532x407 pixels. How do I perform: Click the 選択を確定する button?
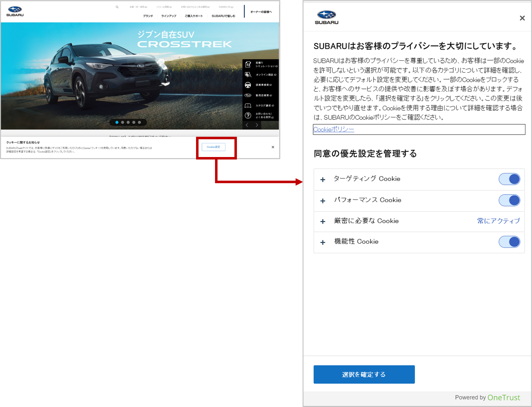click(x=364, y=374)
